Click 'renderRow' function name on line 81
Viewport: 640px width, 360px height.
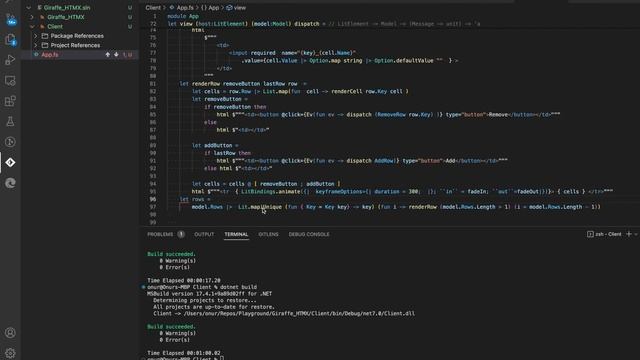coord(206,84)
